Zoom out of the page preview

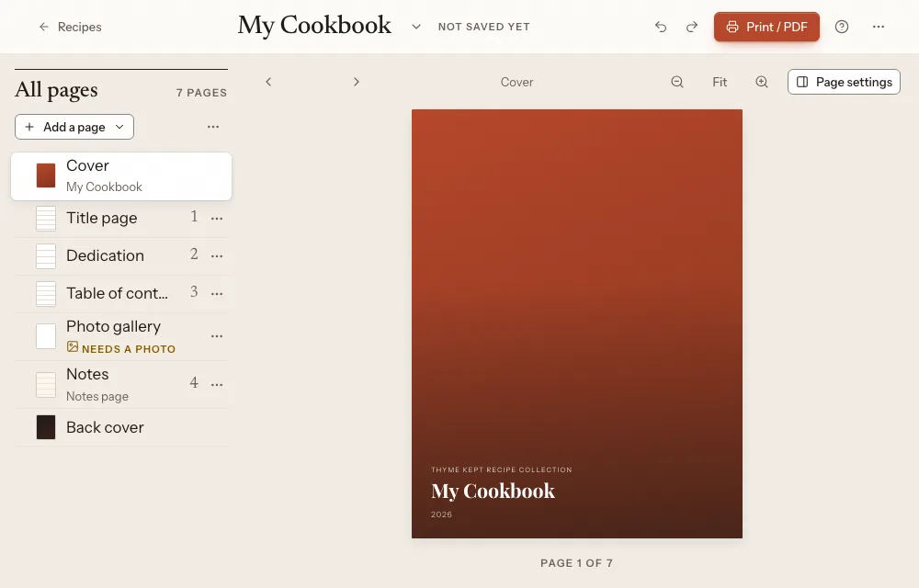677,82
